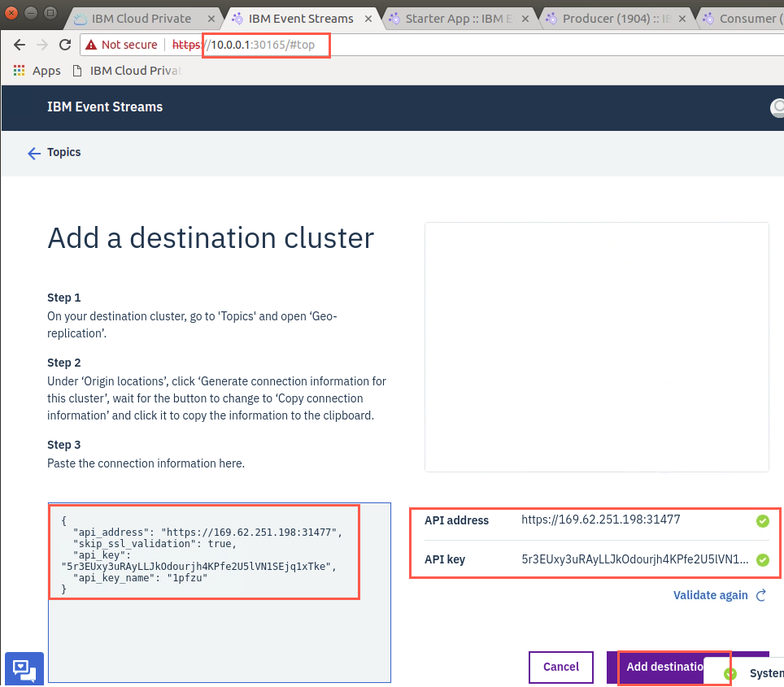Click the refresh icon beside Validate again
Image resolution: width=784 pixels, height=687 pixels.
click(761, 595)
